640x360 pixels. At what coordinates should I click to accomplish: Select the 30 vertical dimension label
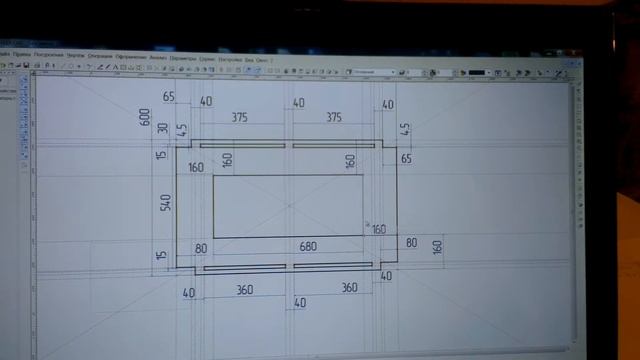tap(162, 128)
